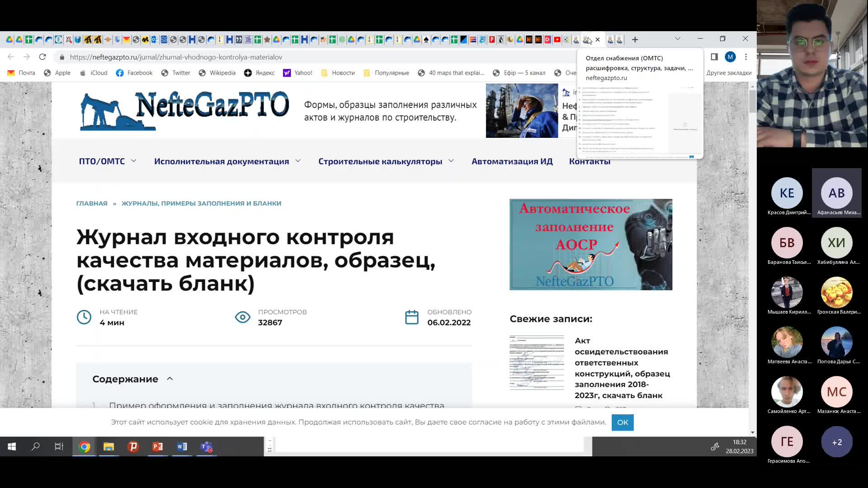Open site lock info icon

(62, 57)
